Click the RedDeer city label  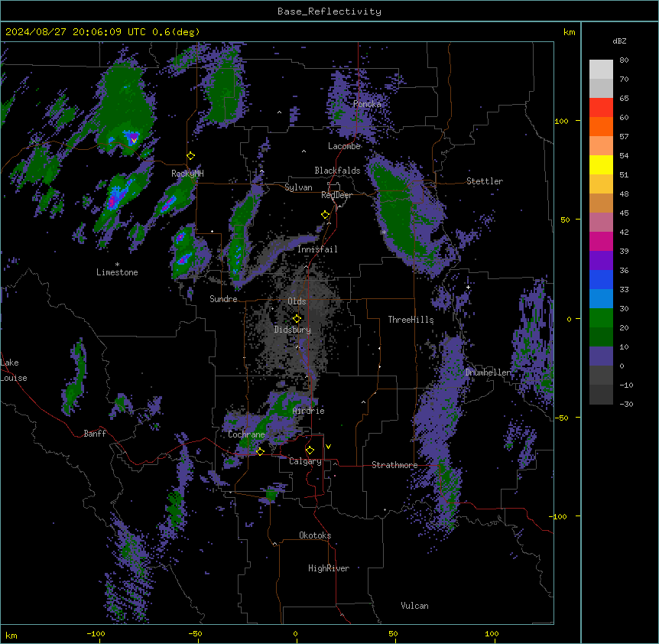[336, 195]
